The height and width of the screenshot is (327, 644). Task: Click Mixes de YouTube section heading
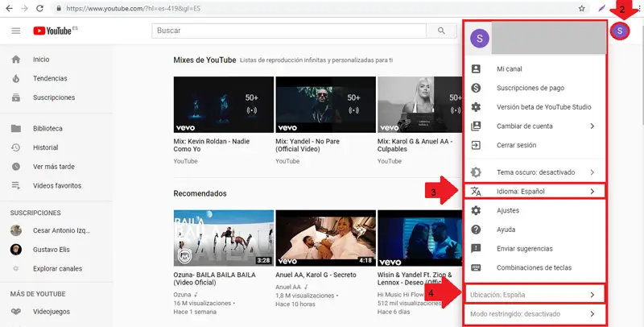click(x=204, y=60)
